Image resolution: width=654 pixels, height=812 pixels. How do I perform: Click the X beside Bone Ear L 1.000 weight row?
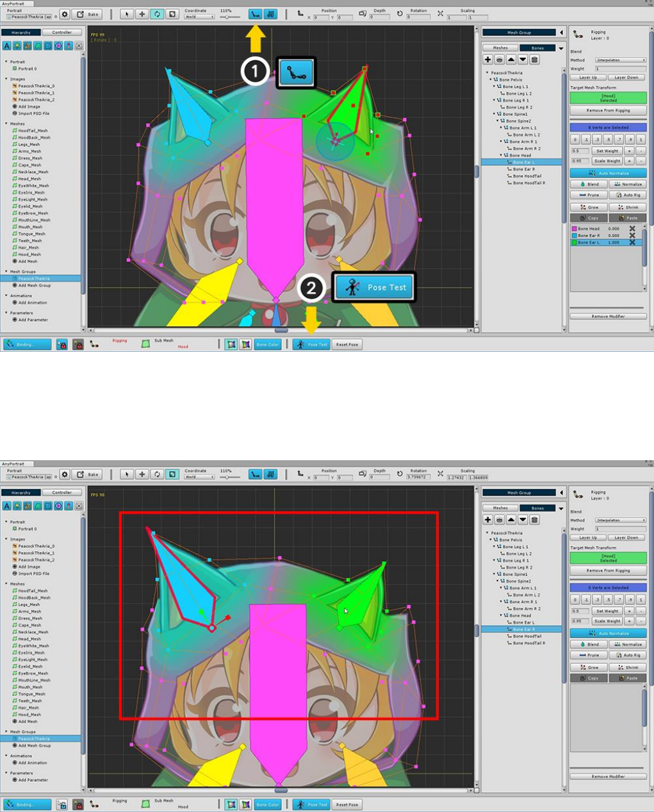(x=632, y=243)
